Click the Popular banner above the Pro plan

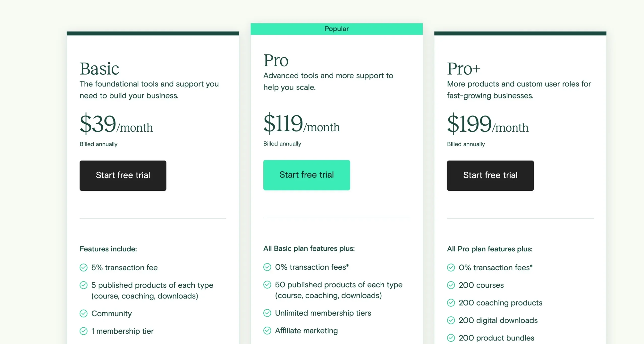click(x=336, y=29)
